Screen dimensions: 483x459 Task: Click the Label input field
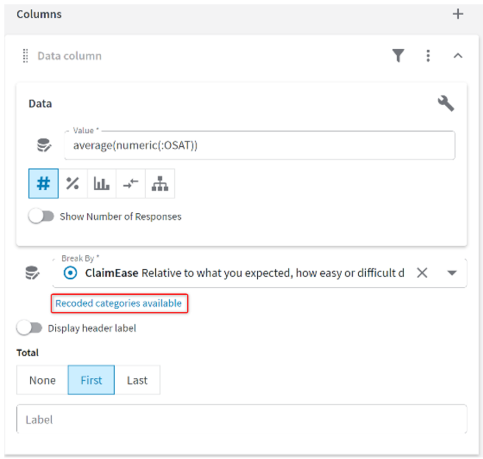tap(242, 419)
